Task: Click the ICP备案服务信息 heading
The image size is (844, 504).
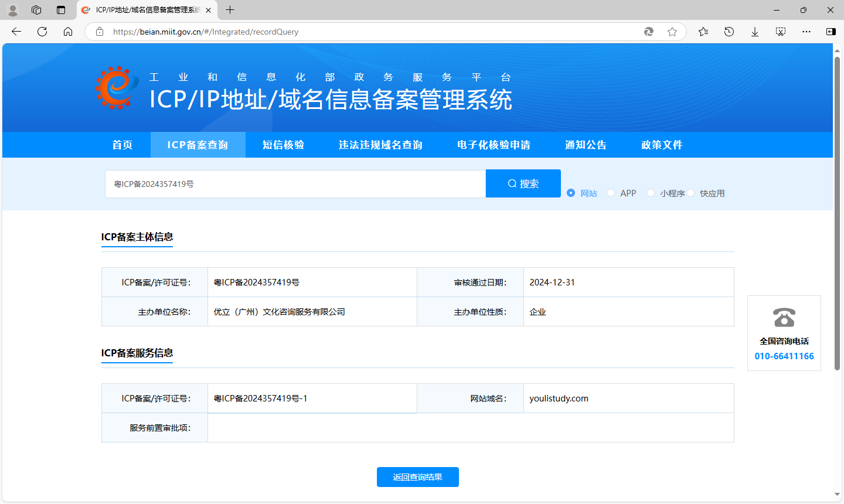Action: point(137,353)
